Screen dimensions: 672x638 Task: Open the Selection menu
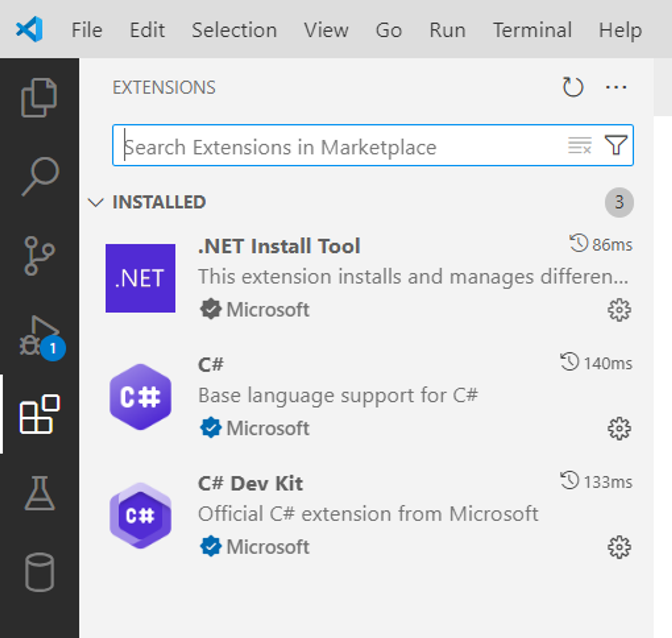point(234,30)
